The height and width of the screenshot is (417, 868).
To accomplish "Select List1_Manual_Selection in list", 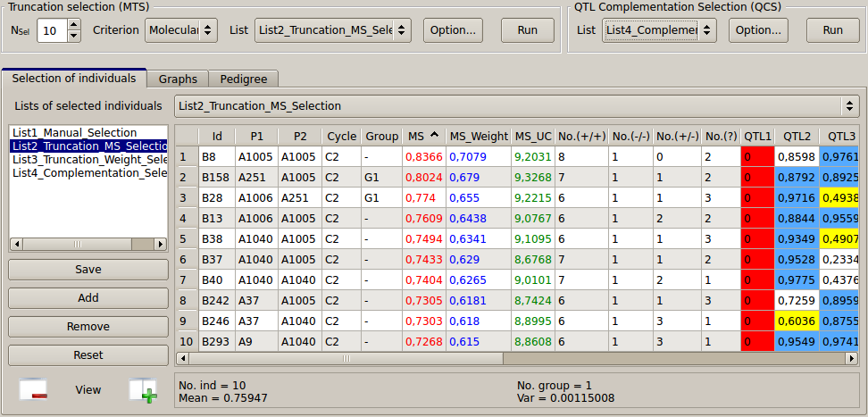I will [x=75, y=133].
